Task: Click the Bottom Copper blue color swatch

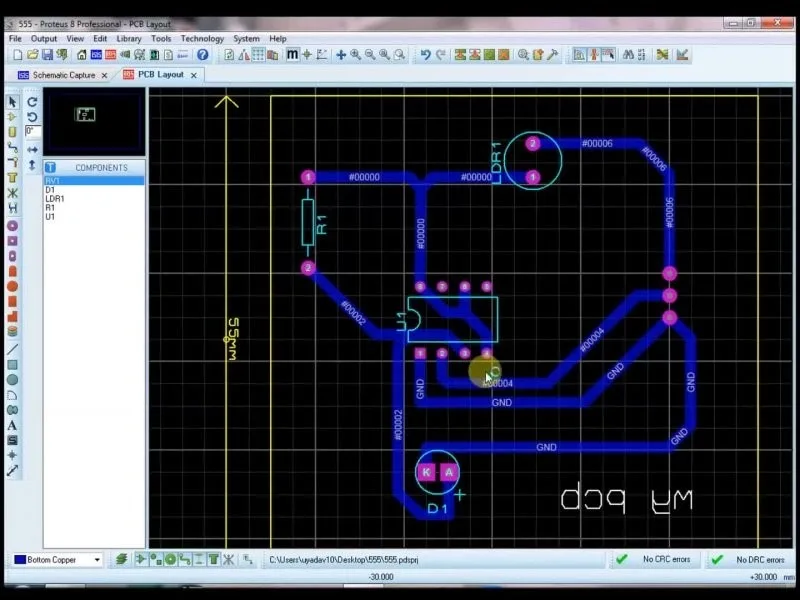Action: [20, 560]
